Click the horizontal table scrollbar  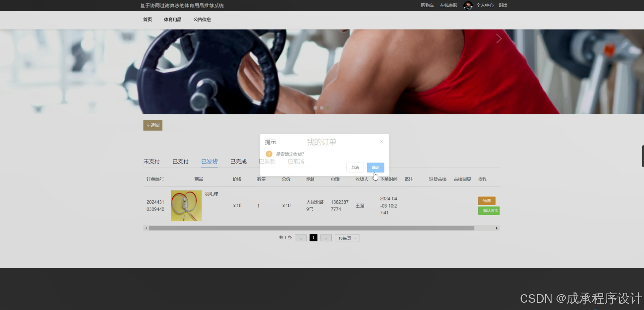click(x=312, y=228)
